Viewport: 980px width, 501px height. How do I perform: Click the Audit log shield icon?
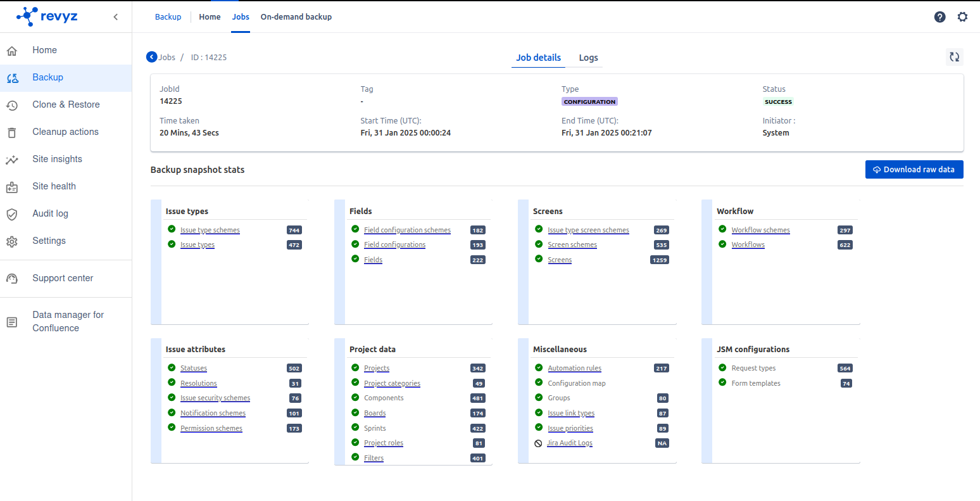[x=12, y=214]
